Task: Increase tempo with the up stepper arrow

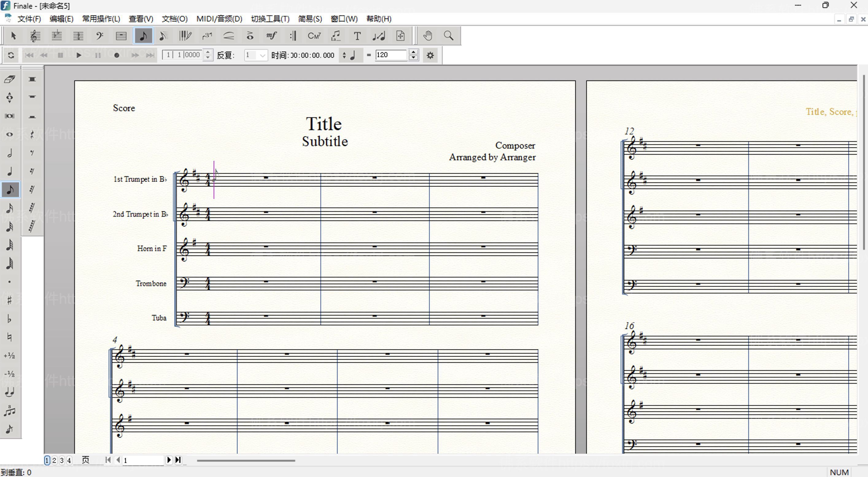Action: coord(413,52)
